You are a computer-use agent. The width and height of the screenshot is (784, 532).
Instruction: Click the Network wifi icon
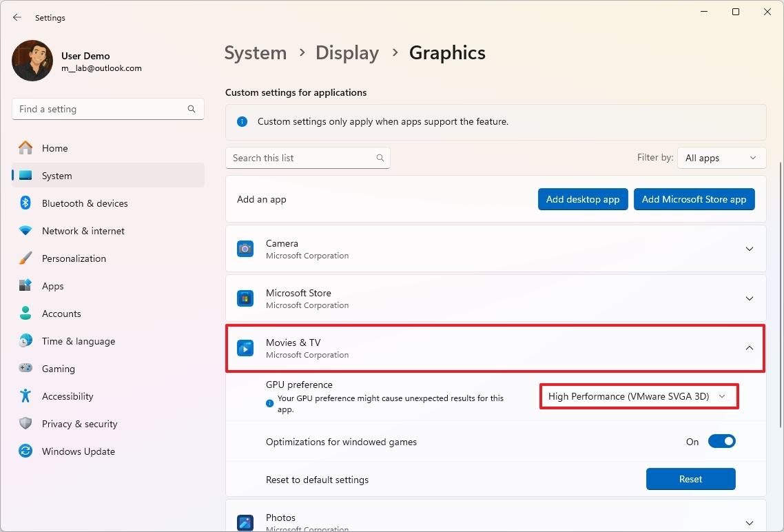click(x=25, y=230)
